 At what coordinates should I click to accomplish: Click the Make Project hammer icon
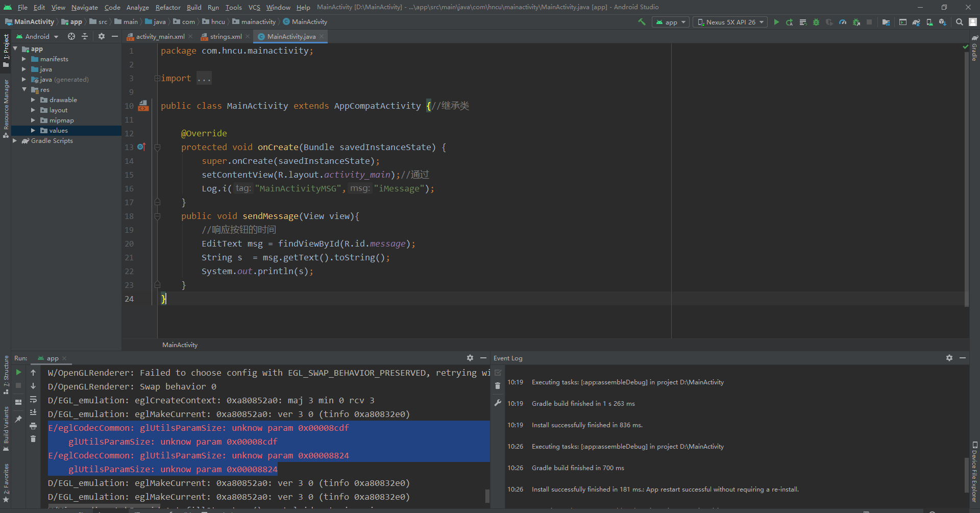[642, 22]
